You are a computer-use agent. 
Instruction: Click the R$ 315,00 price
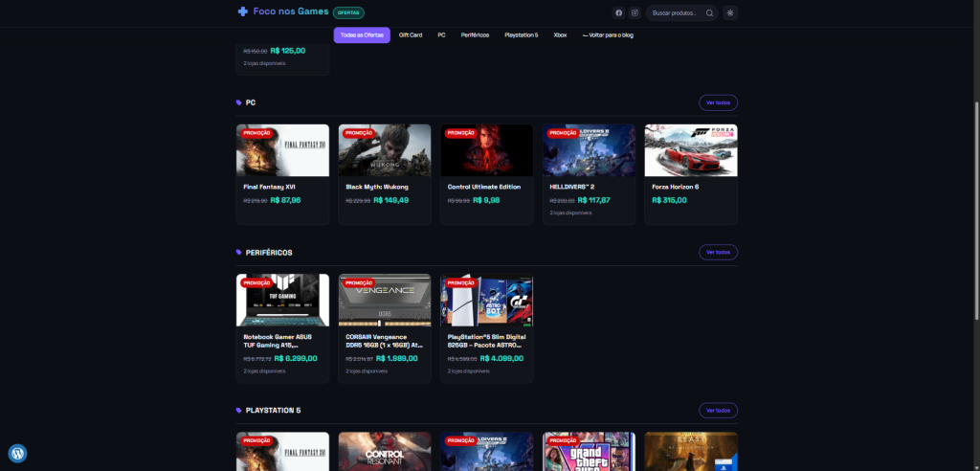tap(669, 200)
